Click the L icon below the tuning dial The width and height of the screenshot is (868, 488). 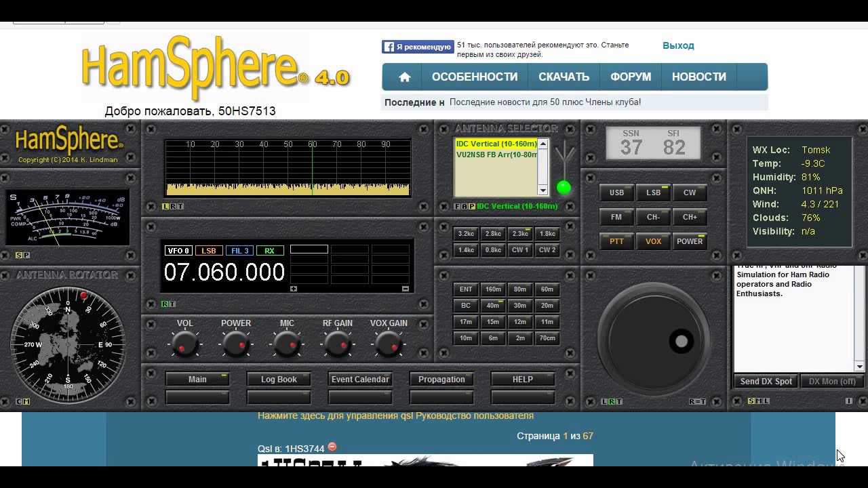[x=604, y=401]
